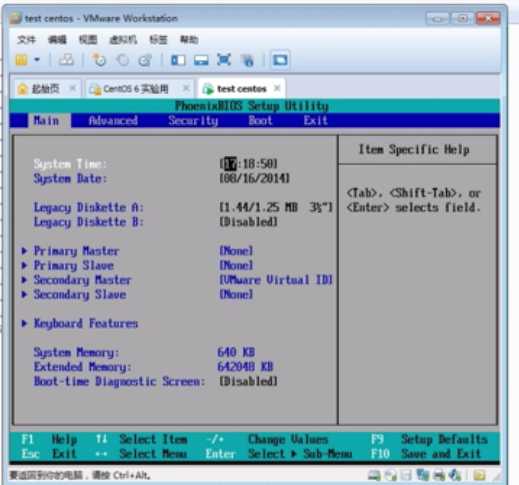Click the VMware Workstation title bar icon
This screenshot has width=519, height=485.
coord(15,18)
